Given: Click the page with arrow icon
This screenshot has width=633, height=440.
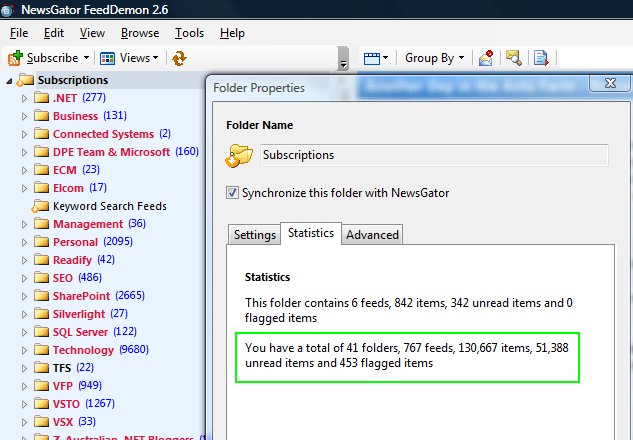Looking at the screenshot, I should tap(541, 58).
